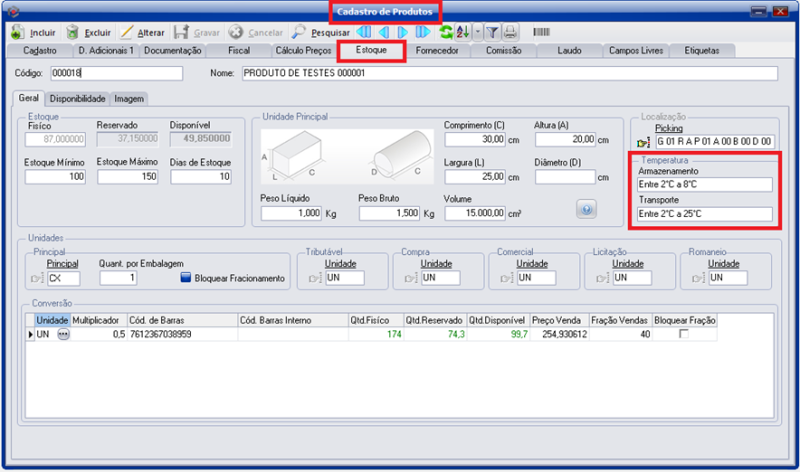The height and width of the screenshot is (472, 800).
Task: Click the Alterar pencil button
Action: [129, 32]
